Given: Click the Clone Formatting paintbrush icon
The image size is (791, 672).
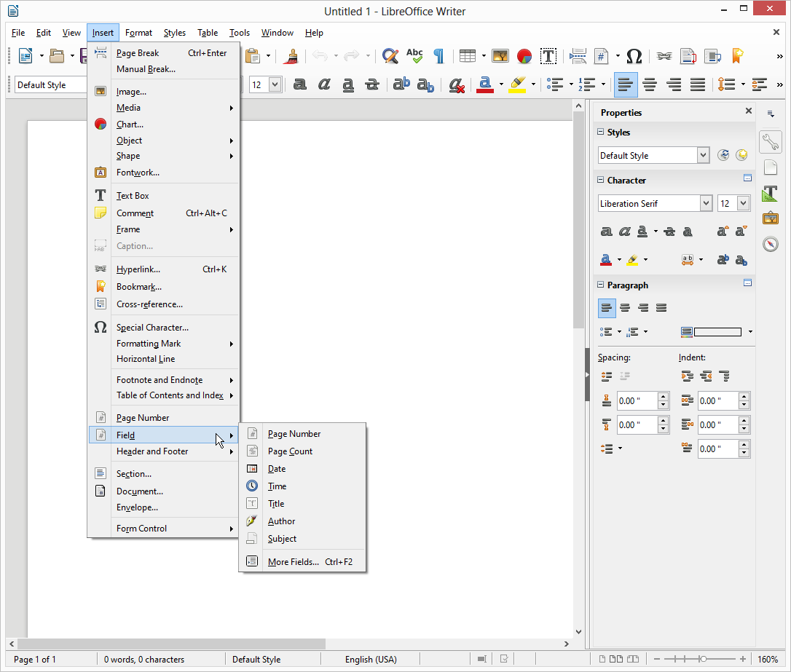Looking at the screenshot, I should [291, 56].
